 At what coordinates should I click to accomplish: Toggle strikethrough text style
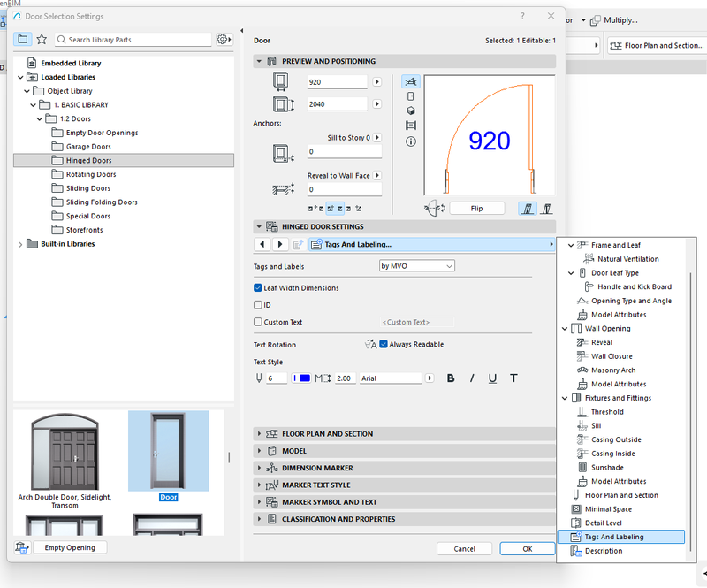click(x=513, y=378)
